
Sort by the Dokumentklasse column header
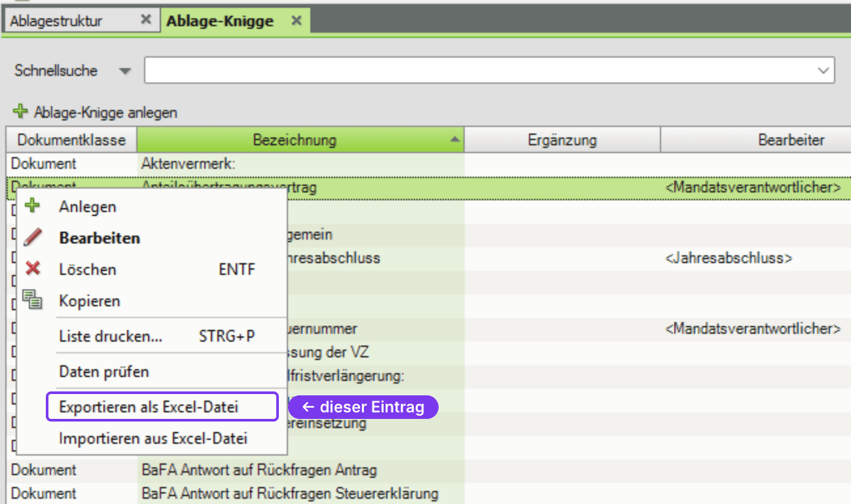tap(71, 140)
